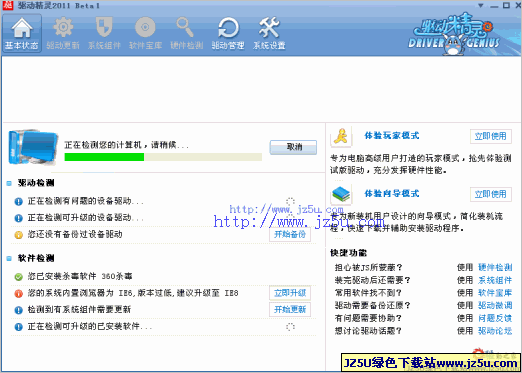Click 驱动微调 quick function link
This screenshot has height=373, width=522.
pos(495,305)
